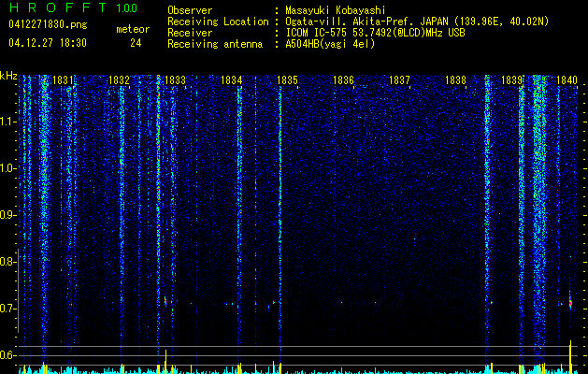Click the 0.8 frequency axis label

pos(7,262)
